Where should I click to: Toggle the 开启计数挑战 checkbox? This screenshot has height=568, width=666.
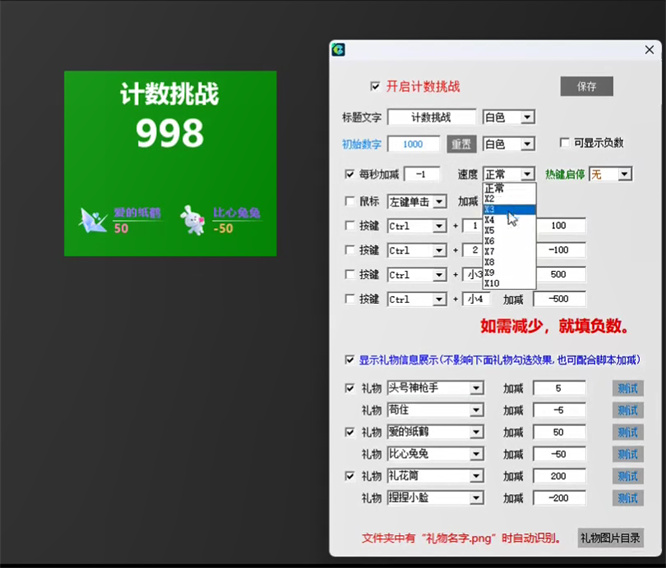(375, 86)
